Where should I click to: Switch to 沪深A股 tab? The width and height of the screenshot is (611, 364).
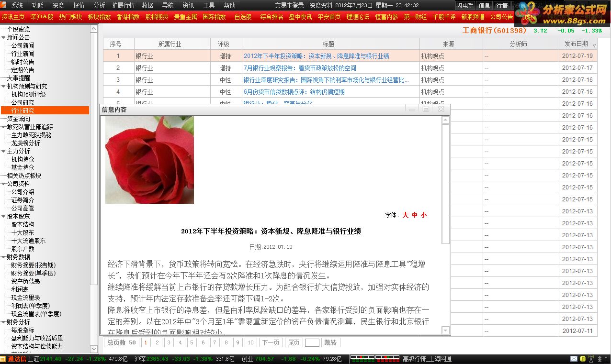(x=42, y=17)
